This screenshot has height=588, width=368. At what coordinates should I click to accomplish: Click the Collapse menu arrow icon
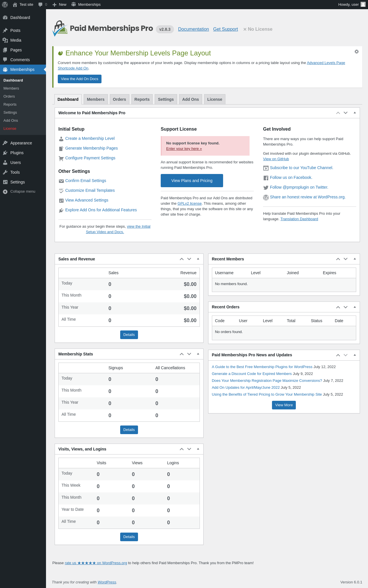5,192
